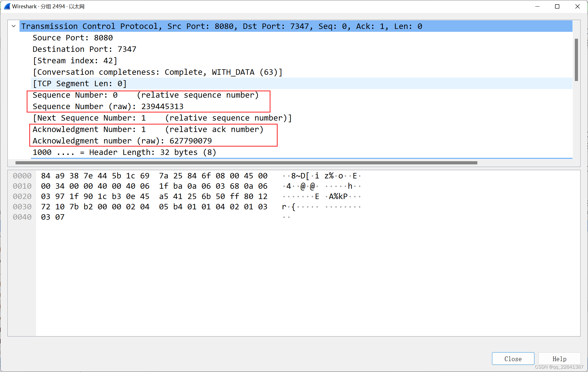This screenshot has width=588, height=372.
Task: Select the relative Sequence Number: 0 row
Action: [x=301, y=95]
